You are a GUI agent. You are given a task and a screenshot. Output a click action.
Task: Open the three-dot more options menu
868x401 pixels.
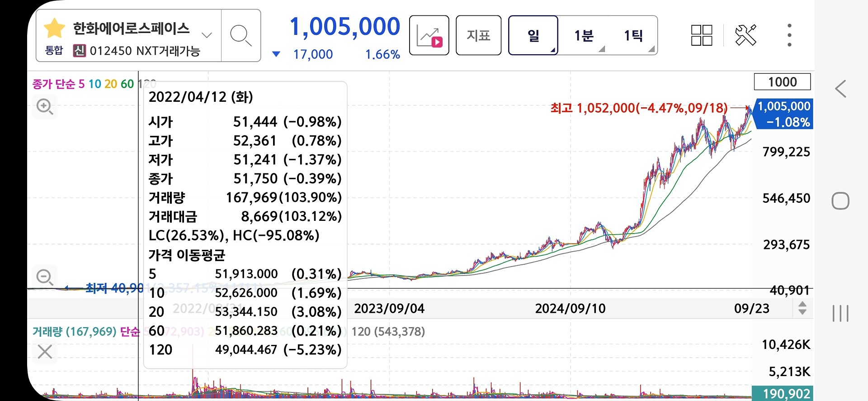coord(789,35)
